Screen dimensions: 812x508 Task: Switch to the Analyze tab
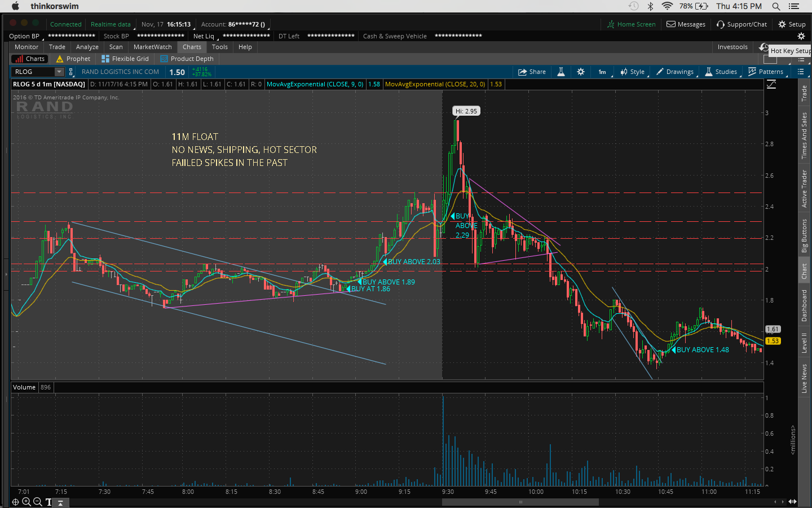[x=87, y=47]
